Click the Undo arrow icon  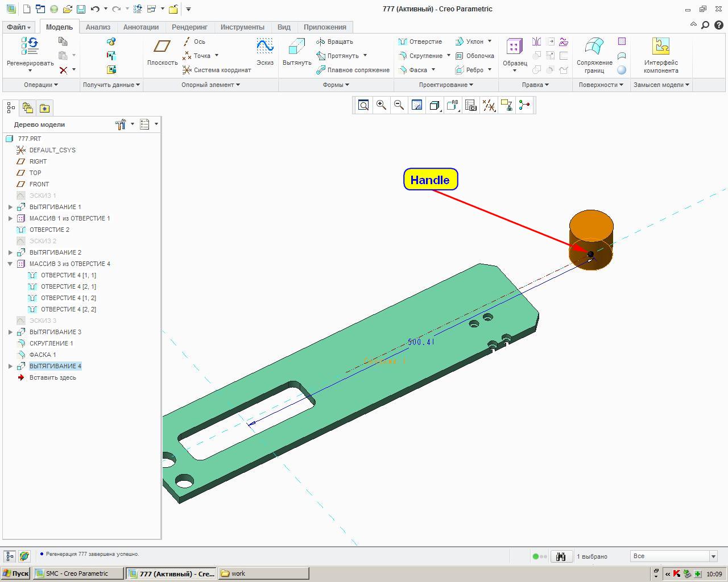point(95,9)
